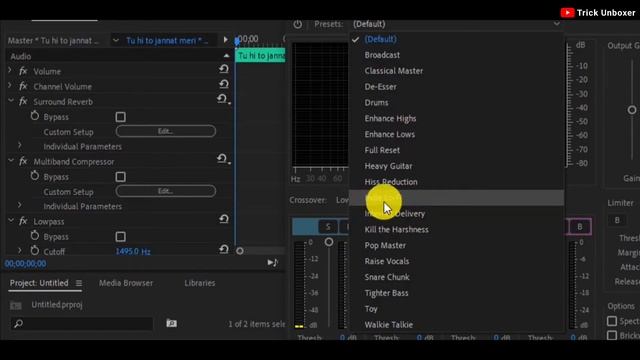
Task: Expand Surround Reverb Individual Parameters
Action: [x=20, y=145]
